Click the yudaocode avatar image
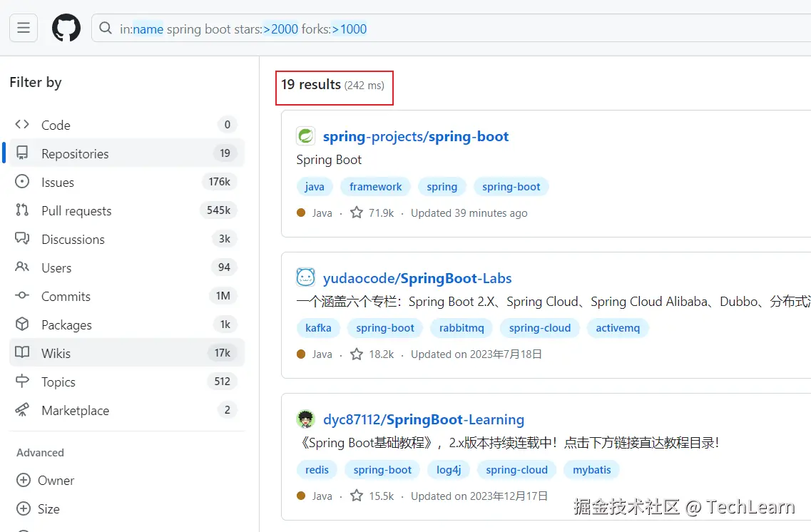 point(306,277)
